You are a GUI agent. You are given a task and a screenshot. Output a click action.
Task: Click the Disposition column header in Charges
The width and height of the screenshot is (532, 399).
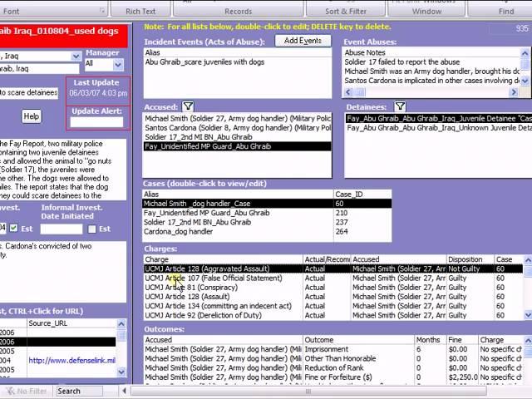click(470, 259)
